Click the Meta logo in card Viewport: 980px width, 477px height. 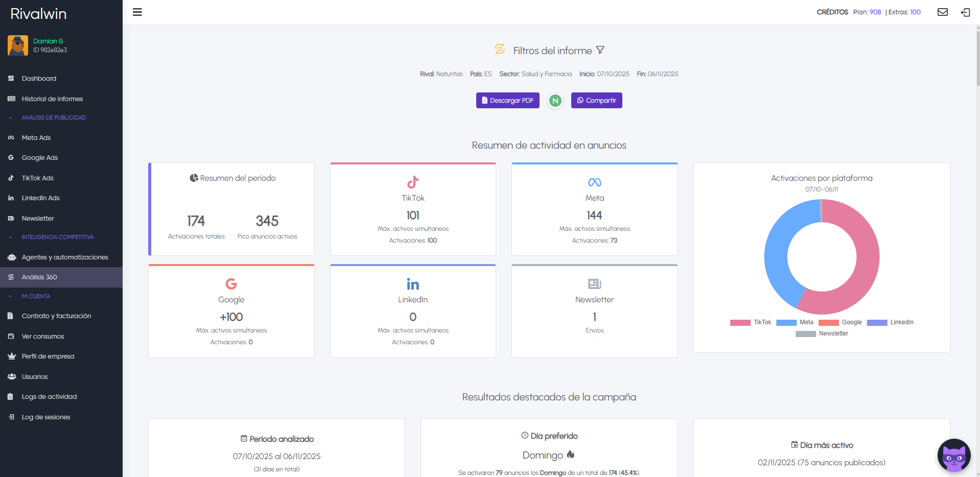[x=594, y=182]
